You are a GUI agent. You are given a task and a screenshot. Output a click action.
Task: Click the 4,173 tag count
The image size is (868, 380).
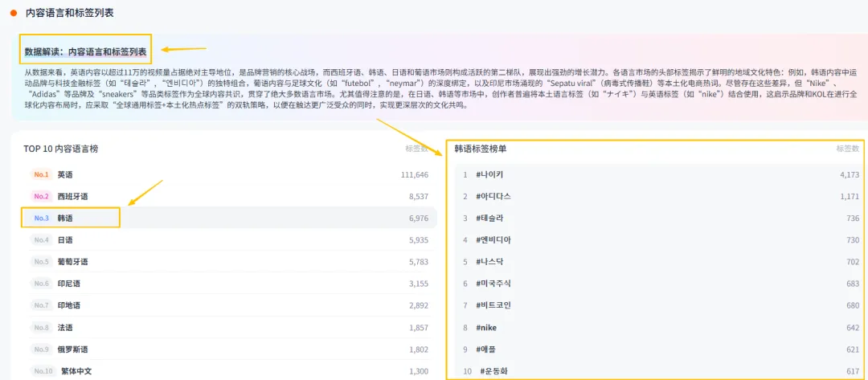(x=850, y=175)
